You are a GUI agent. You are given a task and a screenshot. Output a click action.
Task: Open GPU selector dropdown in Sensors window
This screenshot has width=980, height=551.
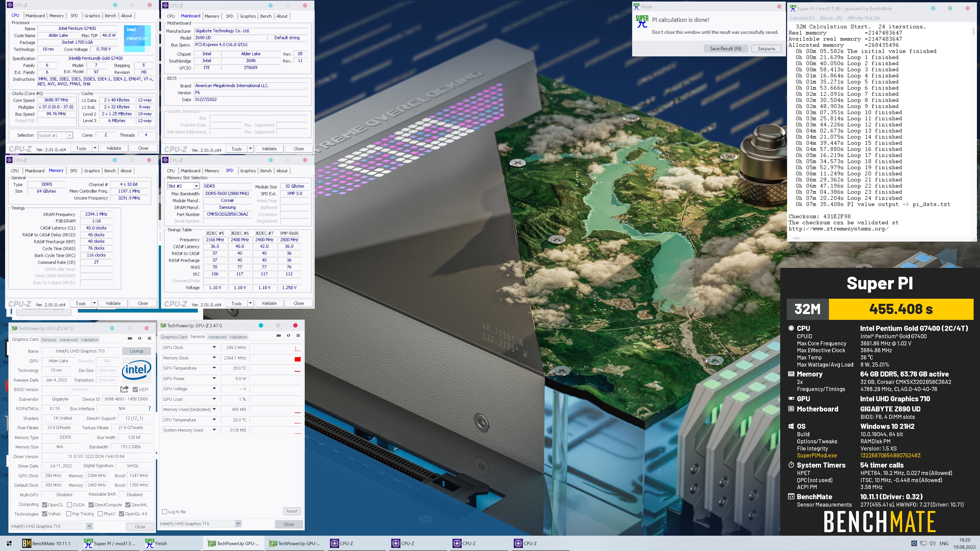click(238, 524)
